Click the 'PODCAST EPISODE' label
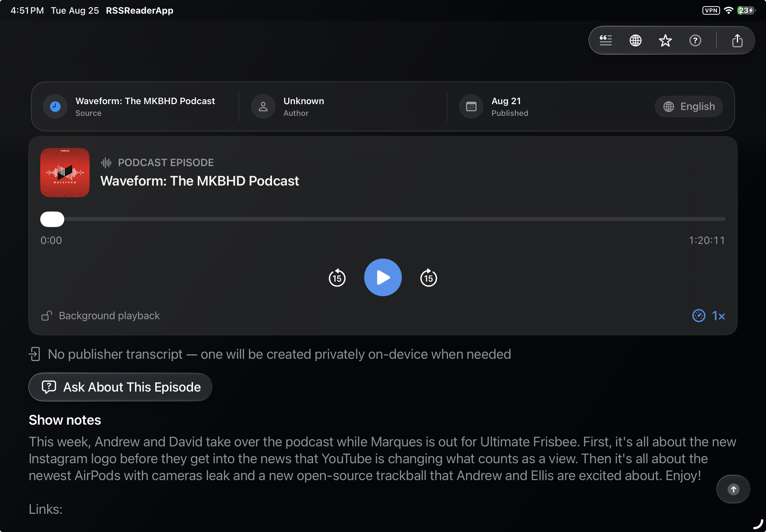Screen dimensions: 766x532 tap(166, 163)
